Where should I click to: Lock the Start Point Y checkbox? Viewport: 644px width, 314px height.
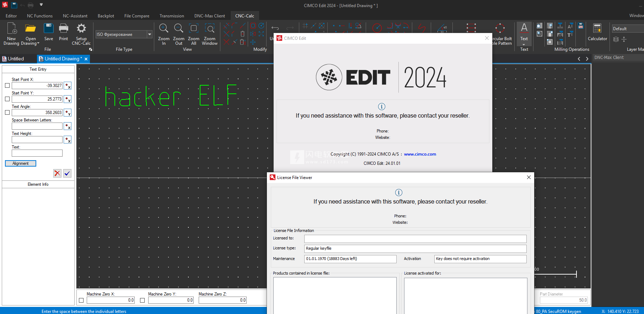pyautogui.click(x=7, y=99)
